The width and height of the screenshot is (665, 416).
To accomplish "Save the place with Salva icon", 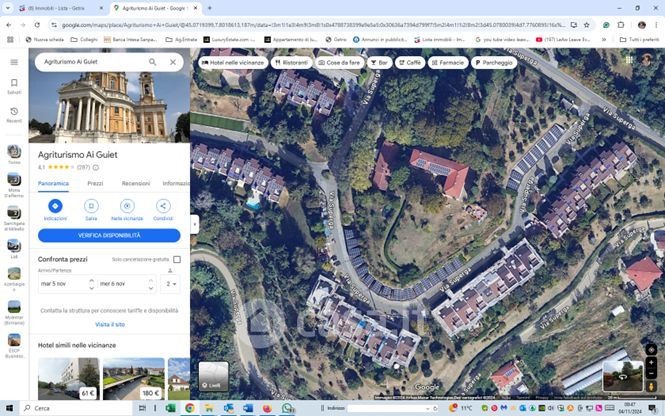I will (91, 206).
